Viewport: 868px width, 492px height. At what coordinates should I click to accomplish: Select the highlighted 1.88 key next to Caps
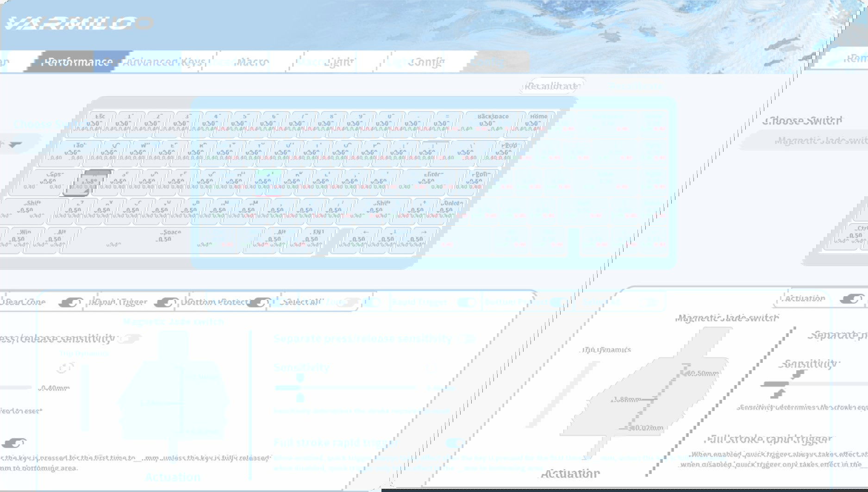click(x=90, y=182)
